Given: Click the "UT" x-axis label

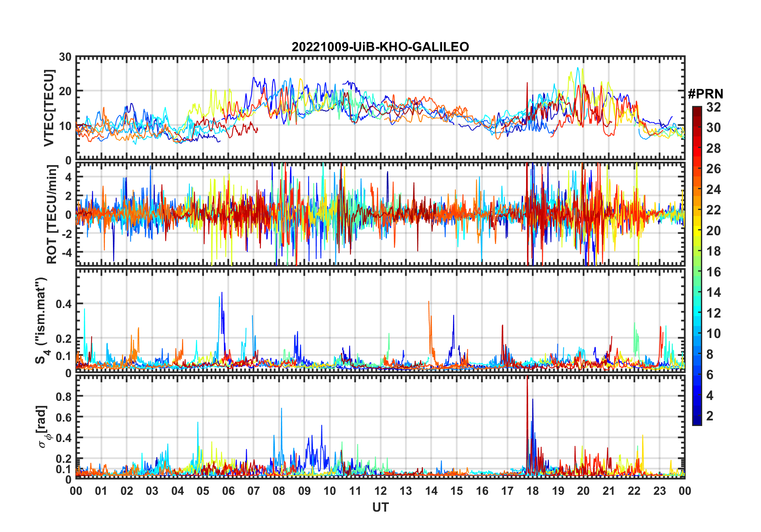Looking at the screenshot, I should coord(380,507).
